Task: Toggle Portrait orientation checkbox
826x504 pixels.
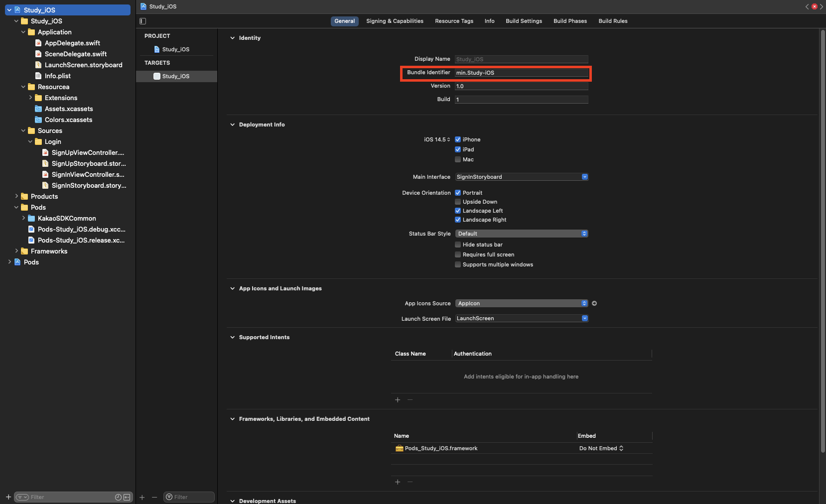Action: click(x=458, y=193)
